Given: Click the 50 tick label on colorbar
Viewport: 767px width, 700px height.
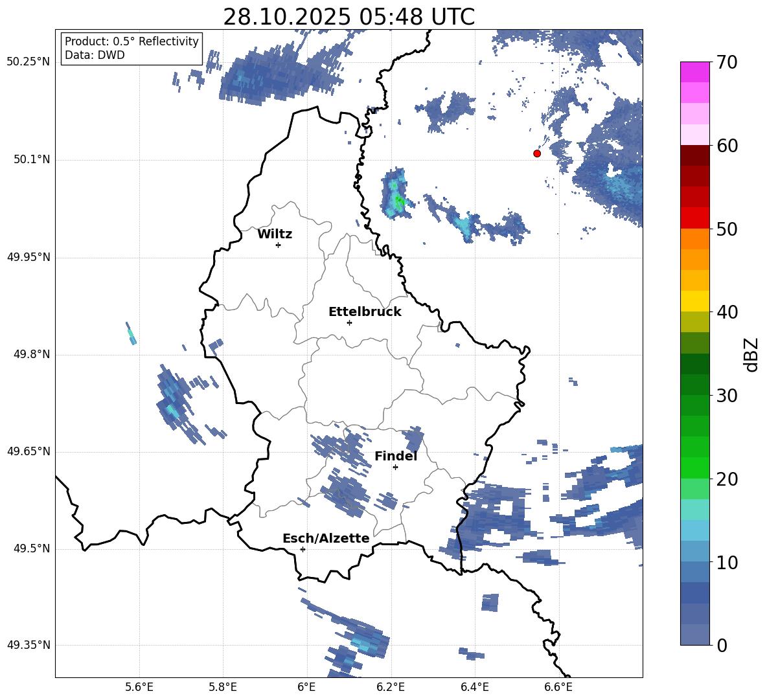Looking at the screenshot, I should 727,229.
